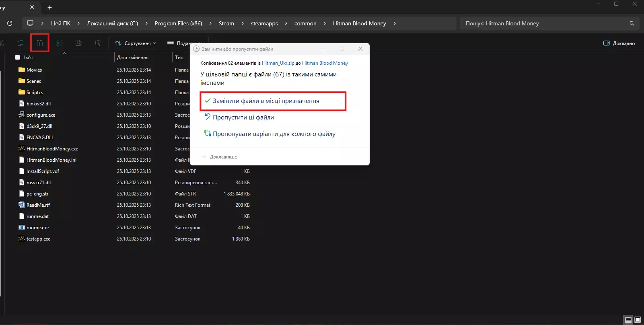Select the file name d3dx9_27.dll
Screen dimensions: 644x325
39,126
